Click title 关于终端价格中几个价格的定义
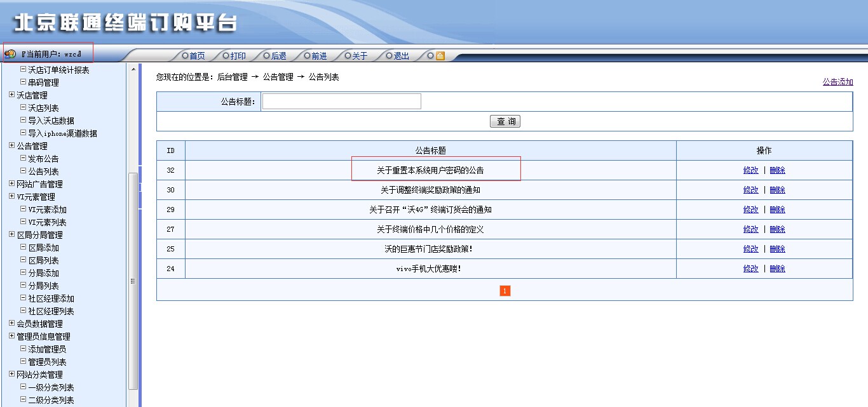 (430, 229)
